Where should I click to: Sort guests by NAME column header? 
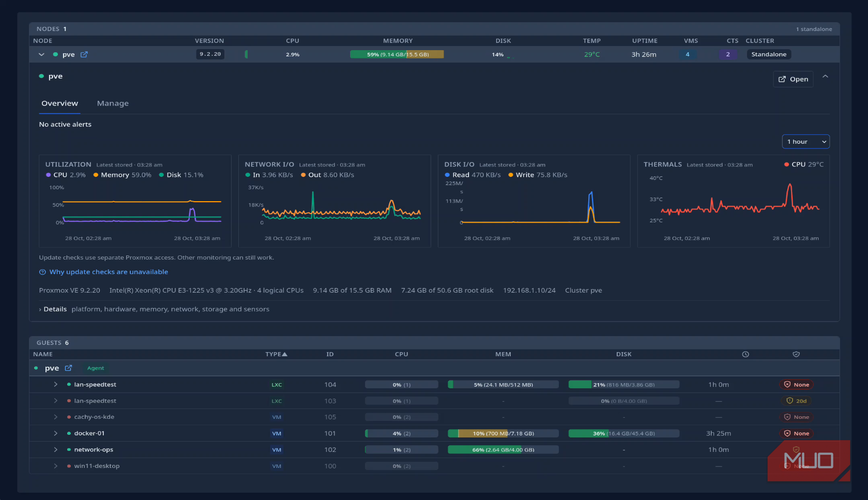coord(43,354)
